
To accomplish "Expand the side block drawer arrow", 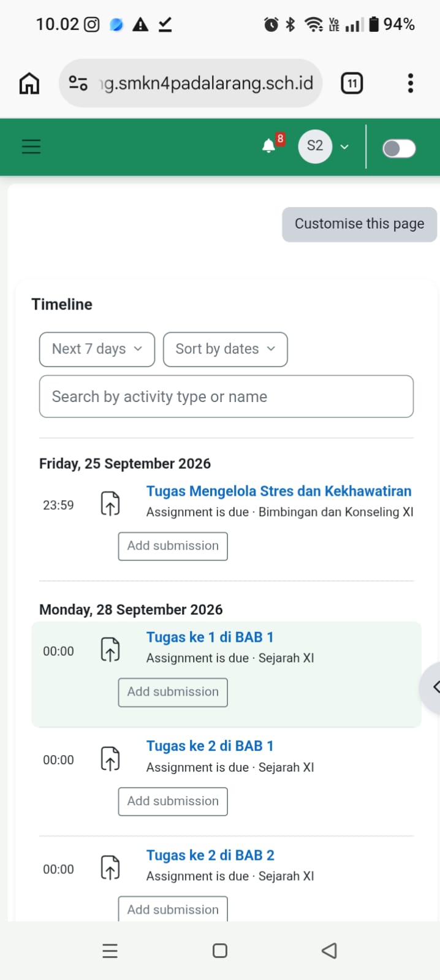I will point(431,687).
